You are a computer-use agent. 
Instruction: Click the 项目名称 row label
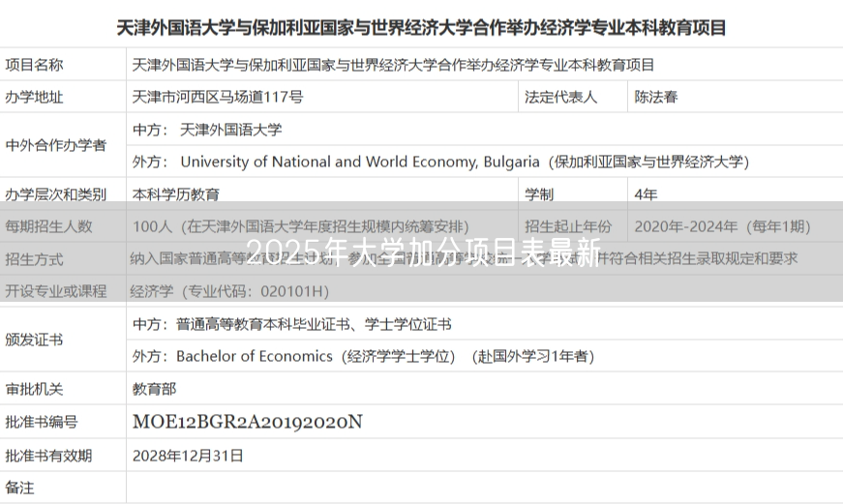pyautogui.click(x=35, y=65)
